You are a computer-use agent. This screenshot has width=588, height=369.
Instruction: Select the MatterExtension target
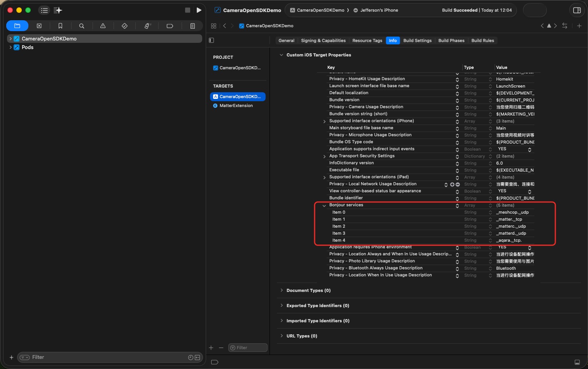(236, 105)
